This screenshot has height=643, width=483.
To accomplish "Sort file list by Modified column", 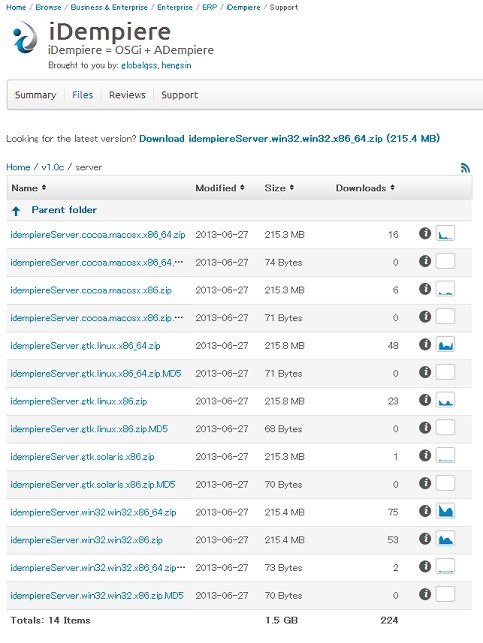I will click(220, 188).
